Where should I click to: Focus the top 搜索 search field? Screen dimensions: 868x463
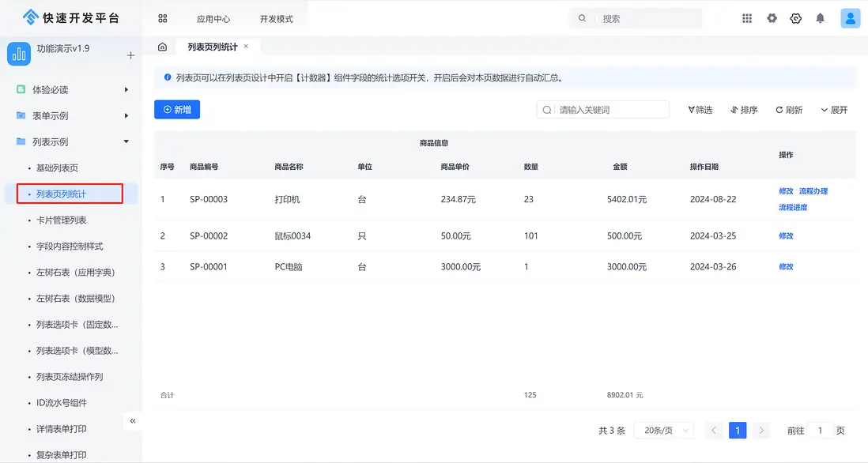pyautogui.click(x=636, y=18)
